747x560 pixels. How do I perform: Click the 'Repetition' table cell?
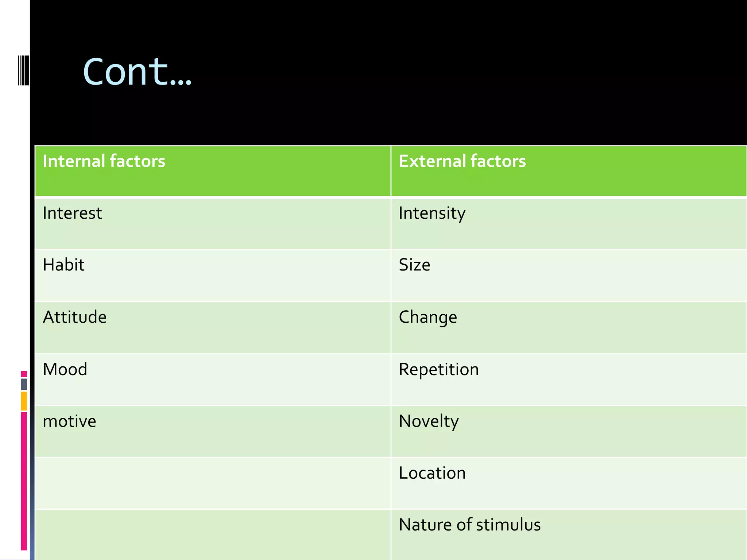[569, 380]
